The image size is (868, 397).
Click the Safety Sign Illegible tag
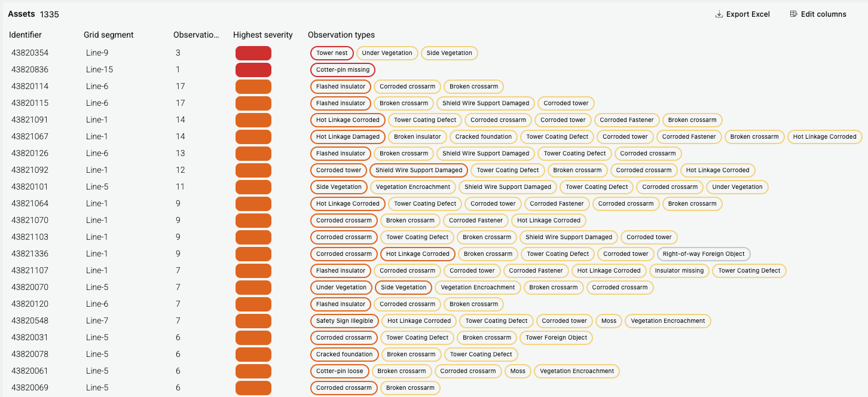(x=344, y=321)
